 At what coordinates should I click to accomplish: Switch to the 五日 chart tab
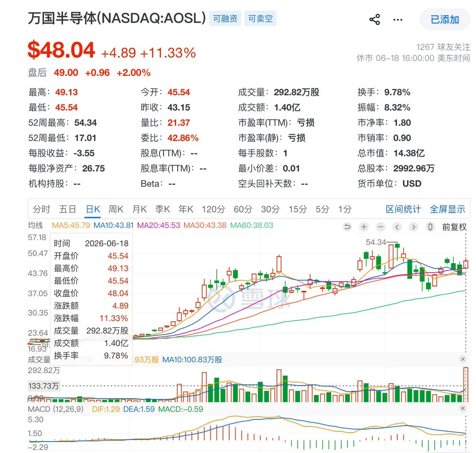pyautogui.click(x=67, y=209)
